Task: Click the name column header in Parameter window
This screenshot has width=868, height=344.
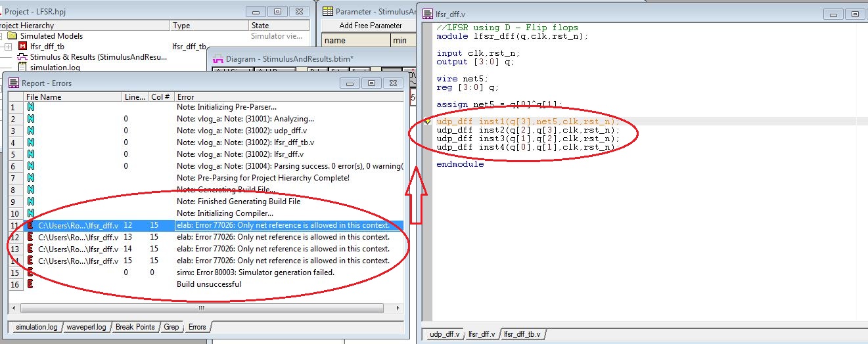Action: point(356,41)
